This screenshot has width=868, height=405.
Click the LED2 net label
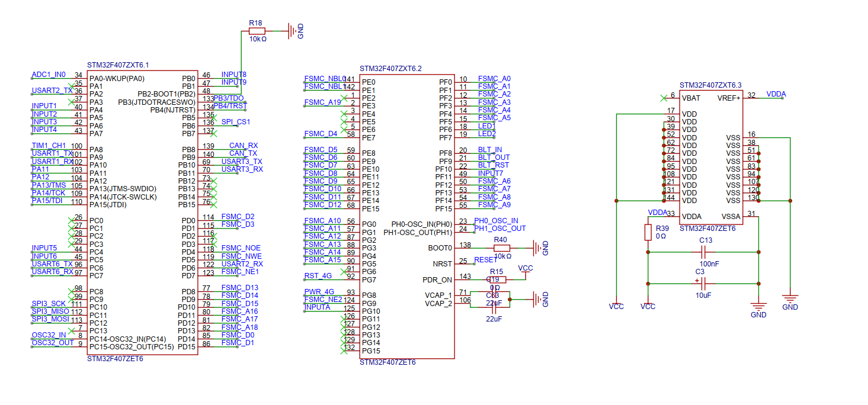[x=487, y=134]
